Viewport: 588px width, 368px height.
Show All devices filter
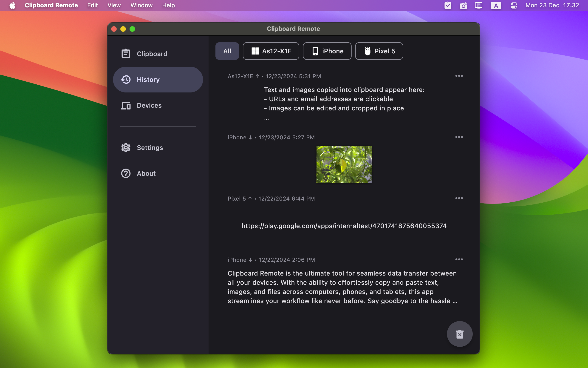pyautogui.click(x=227, y=51)
